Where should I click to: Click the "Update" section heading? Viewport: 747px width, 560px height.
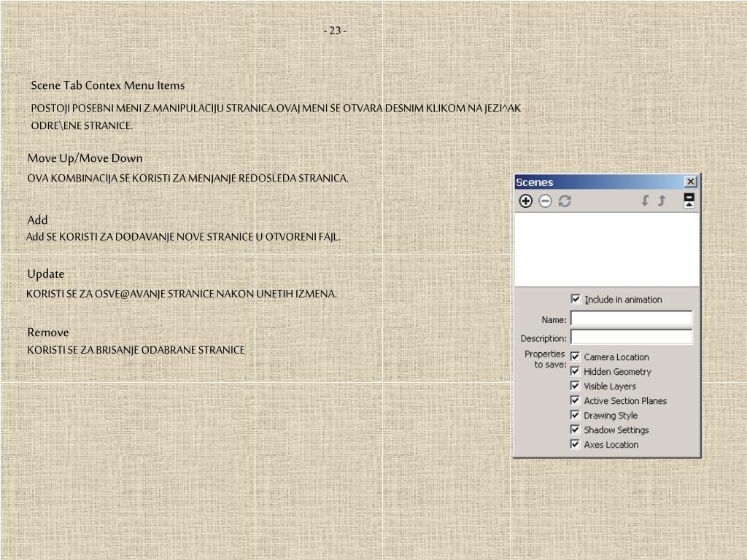coord(46,274)
